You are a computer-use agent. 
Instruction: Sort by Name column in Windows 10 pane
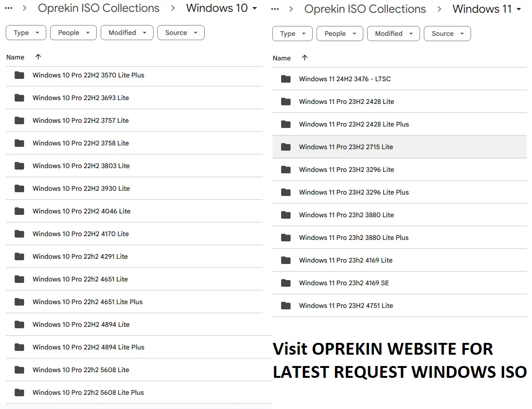[x=15, y=57]
